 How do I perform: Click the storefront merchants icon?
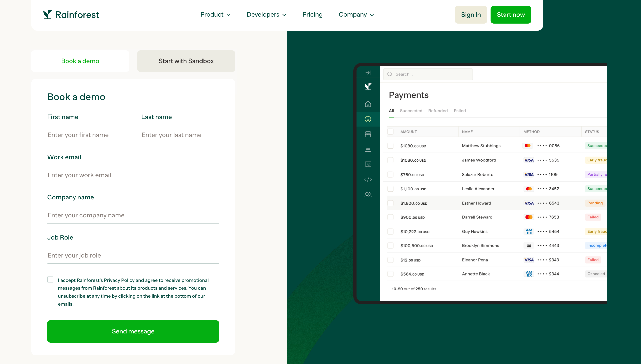(x=368, y=134)
